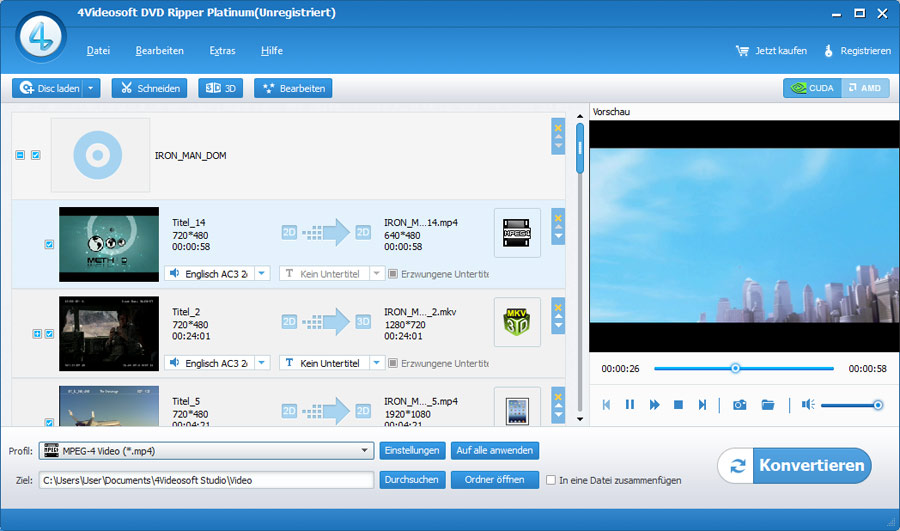Click the IRON_MAN_DOM disc name

191,156
